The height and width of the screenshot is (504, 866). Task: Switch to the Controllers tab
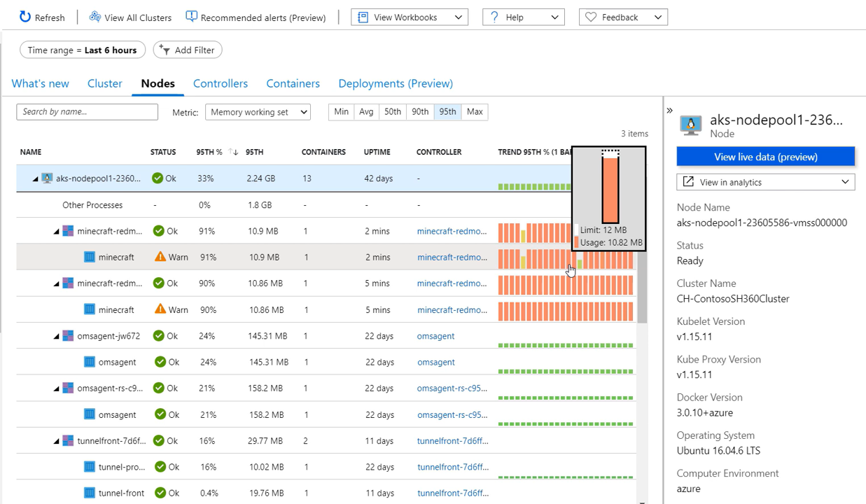221,83
